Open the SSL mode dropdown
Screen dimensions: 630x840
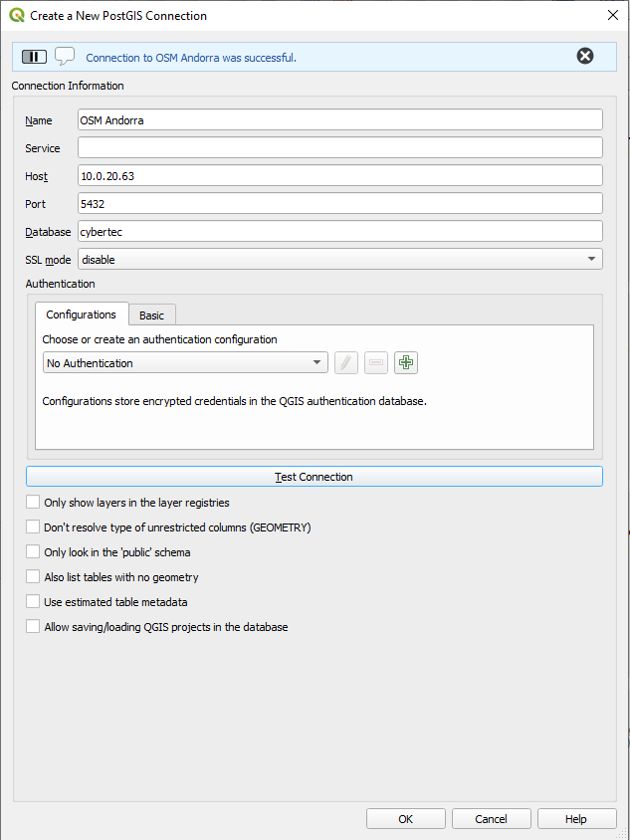(x=339, y=260)
